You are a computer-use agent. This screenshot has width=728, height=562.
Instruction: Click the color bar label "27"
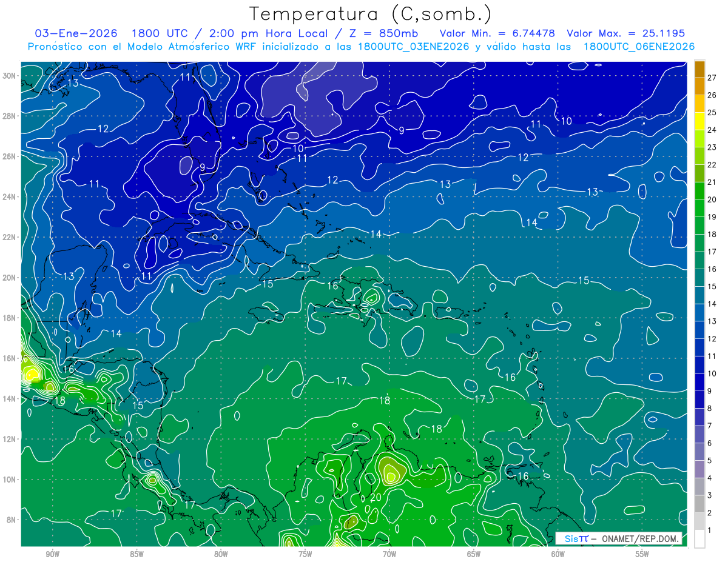point(712,77)
